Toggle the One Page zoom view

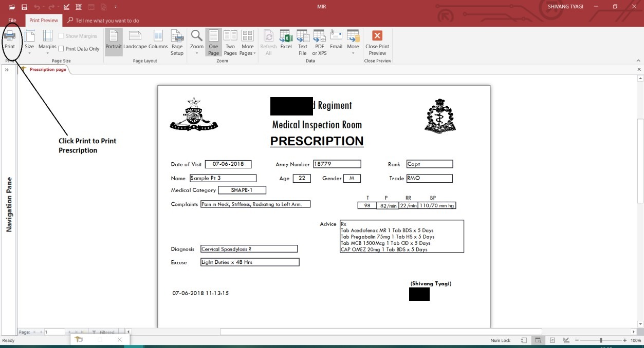pos(213,42)
